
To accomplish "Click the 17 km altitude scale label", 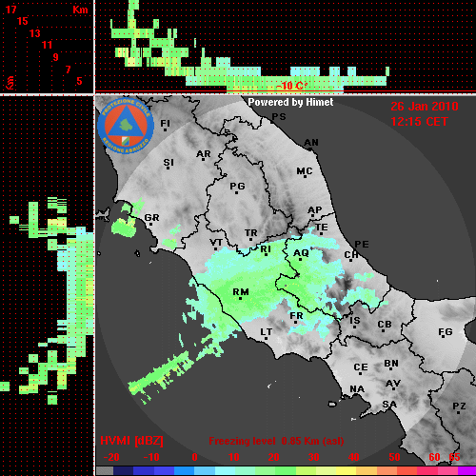I will click(x=11, y=10).
